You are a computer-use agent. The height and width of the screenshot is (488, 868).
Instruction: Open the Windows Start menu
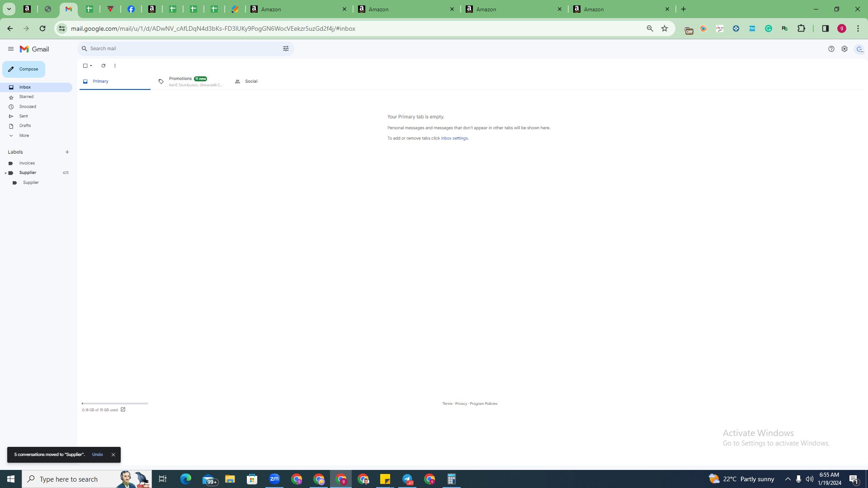click(x=11, y=479)
